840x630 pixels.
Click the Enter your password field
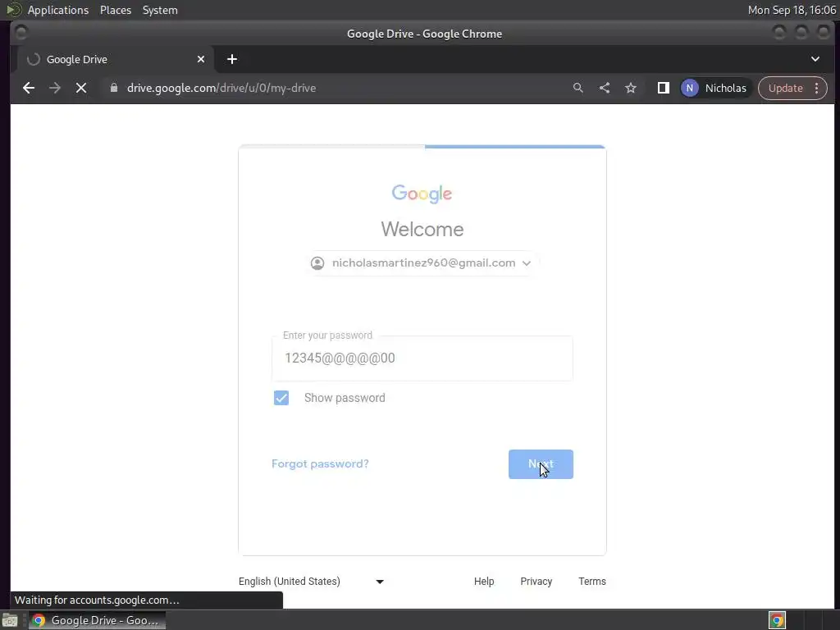[422, 358]
